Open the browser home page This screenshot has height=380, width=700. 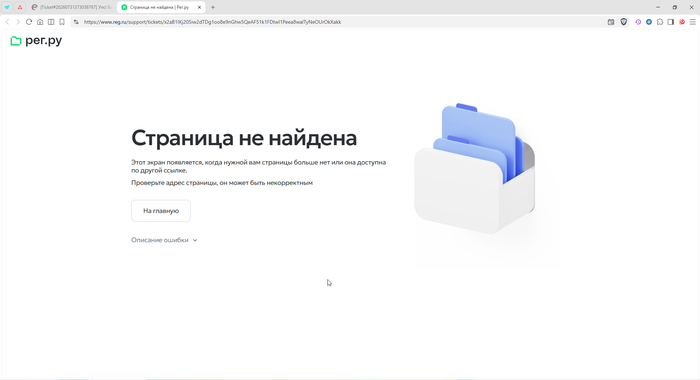coord(40,22)
